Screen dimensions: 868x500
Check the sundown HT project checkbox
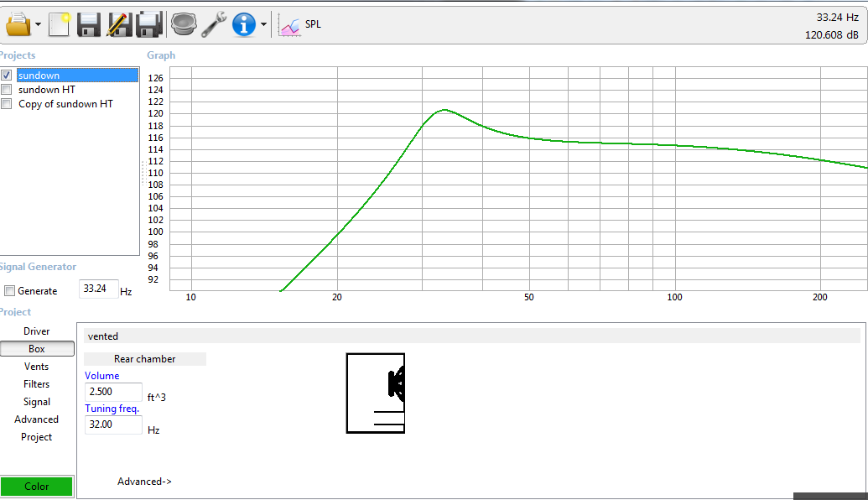pyautogui.click(x=7, y=89)
